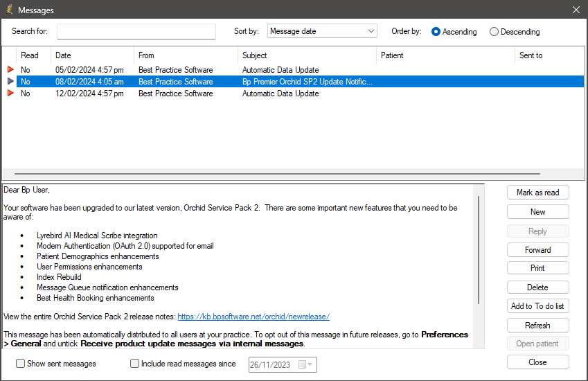Click the Messages window app icon
588x381 pixels.
(x=10, y=10)
